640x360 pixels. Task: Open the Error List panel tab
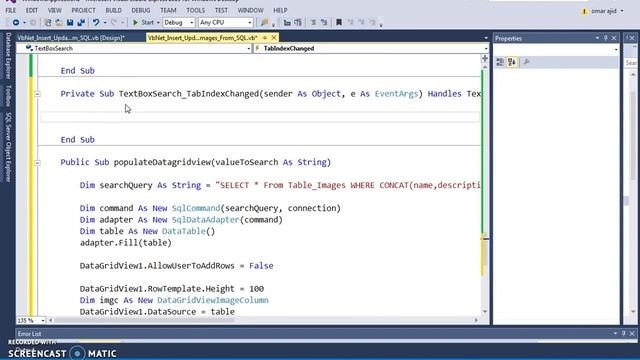coord(29,333)
